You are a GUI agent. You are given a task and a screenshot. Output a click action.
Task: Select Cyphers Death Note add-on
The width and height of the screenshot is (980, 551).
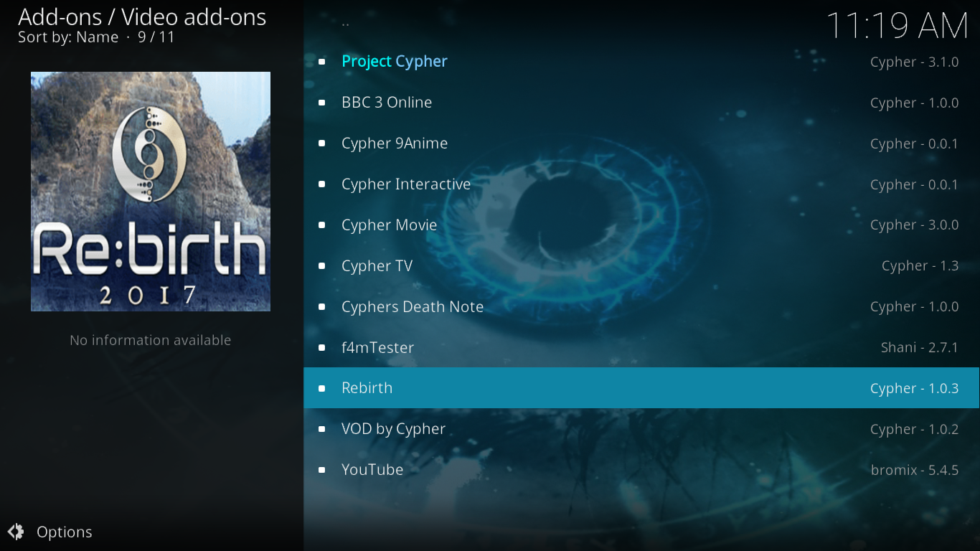641,307
